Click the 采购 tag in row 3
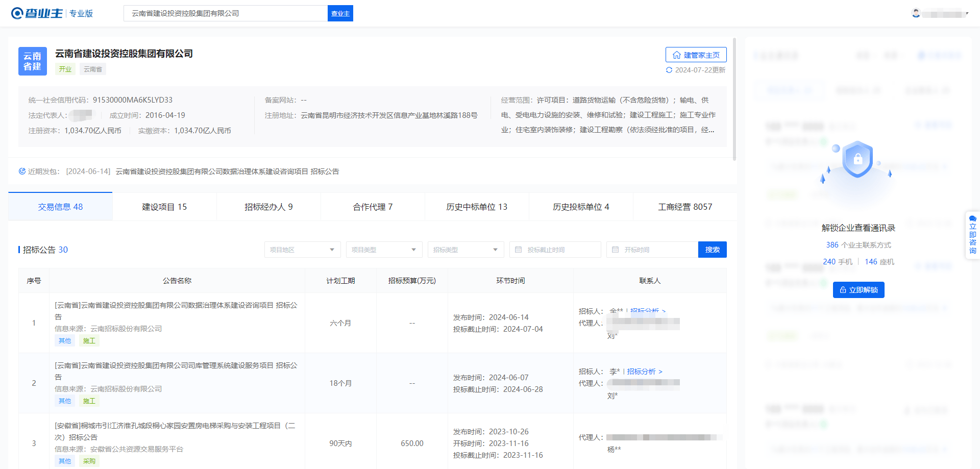The height and width of the screenshot is (469, 980). pos(89,461)
